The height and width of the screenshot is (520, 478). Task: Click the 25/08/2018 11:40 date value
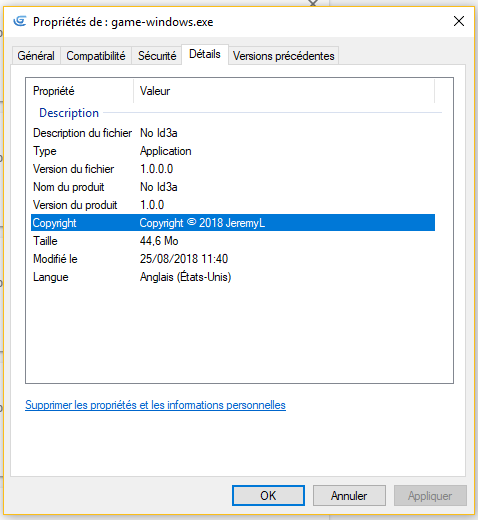click(184, 259)
